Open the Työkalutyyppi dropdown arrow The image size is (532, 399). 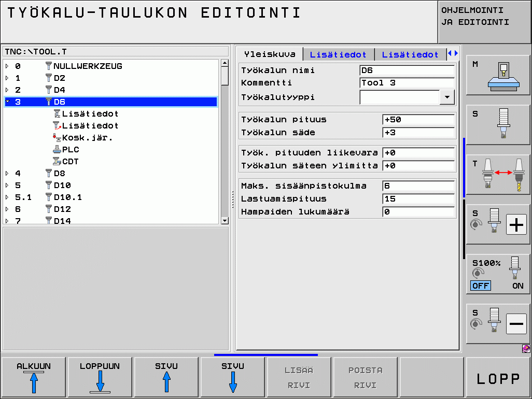[x=447, y=97]
